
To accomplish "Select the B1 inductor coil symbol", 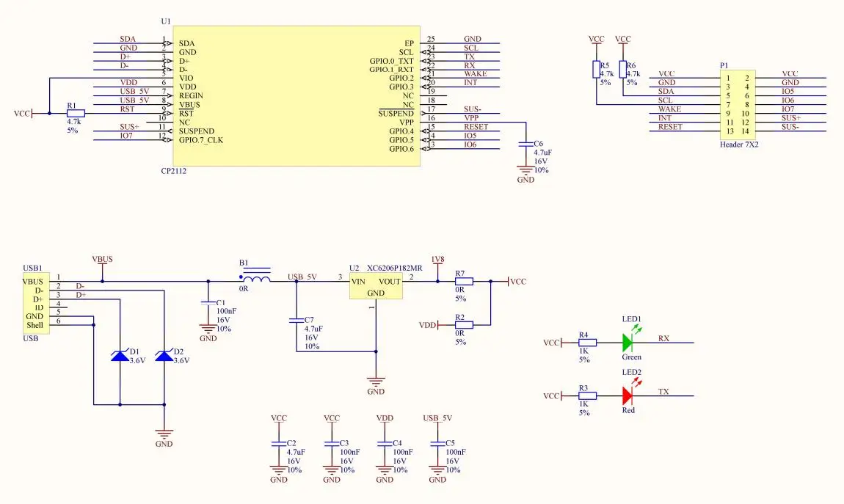I will 255,280.
